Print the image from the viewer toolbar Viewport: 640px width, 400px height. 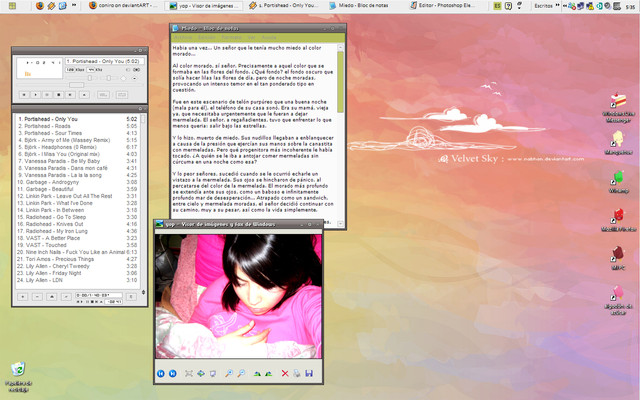coord(297,373)
